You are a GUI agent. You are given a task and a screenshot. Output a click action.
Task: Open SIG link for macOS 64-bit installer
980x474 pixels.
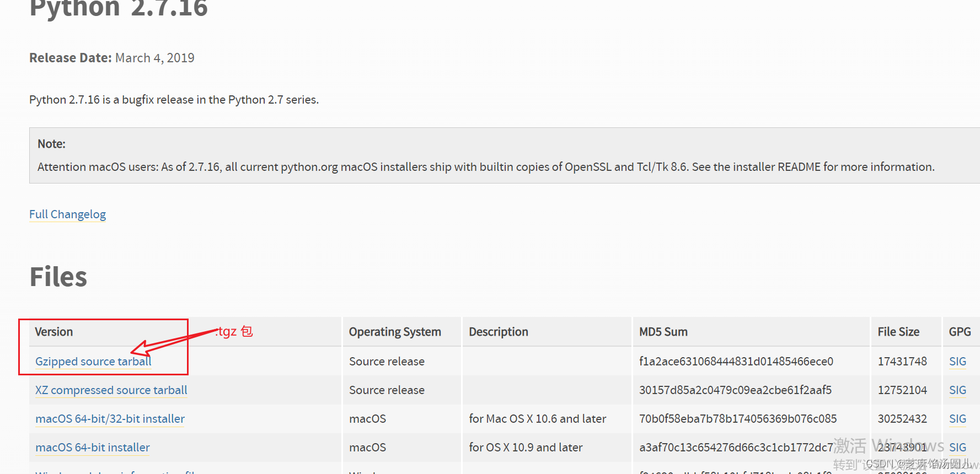click(957, 448)
